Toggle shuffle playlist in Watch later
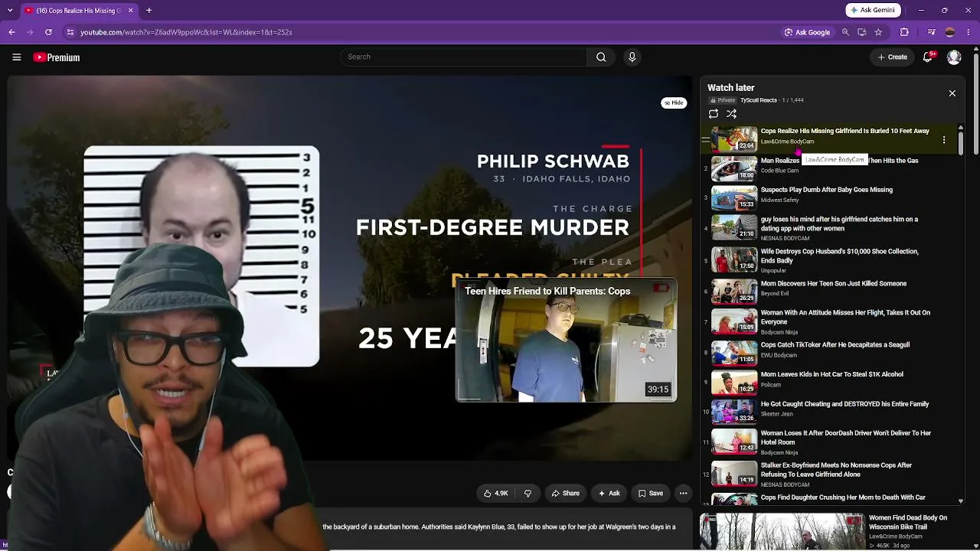This screenshot has width=980, height=551. click(732, 114)
